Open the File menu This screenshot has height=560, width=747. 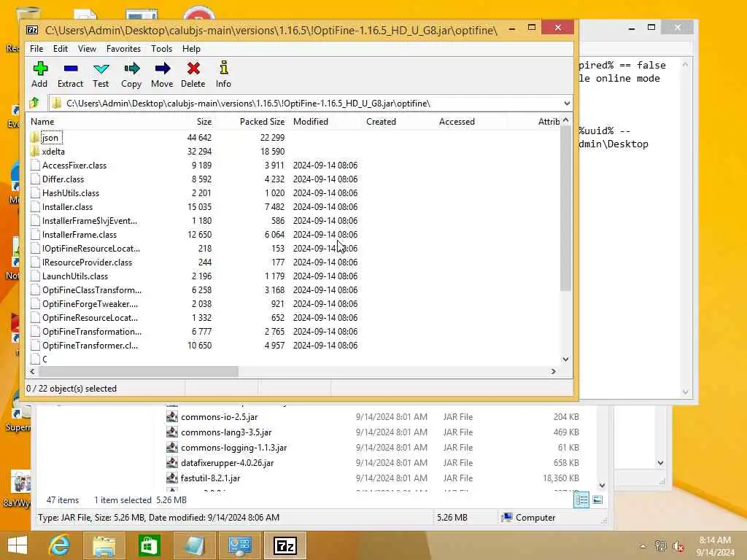coord(36,49)
